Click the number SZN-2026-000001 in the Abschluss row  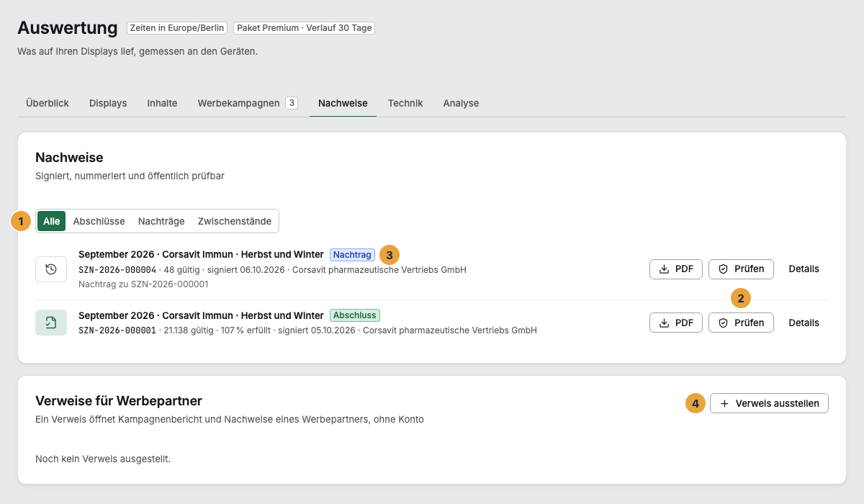pos(117,330)
